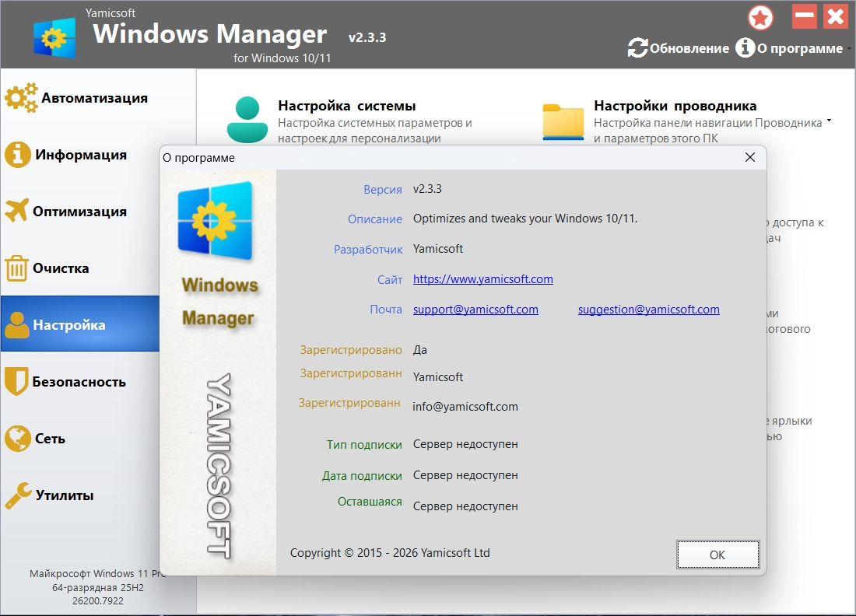Close the О программе dialog

pos(750,157)
